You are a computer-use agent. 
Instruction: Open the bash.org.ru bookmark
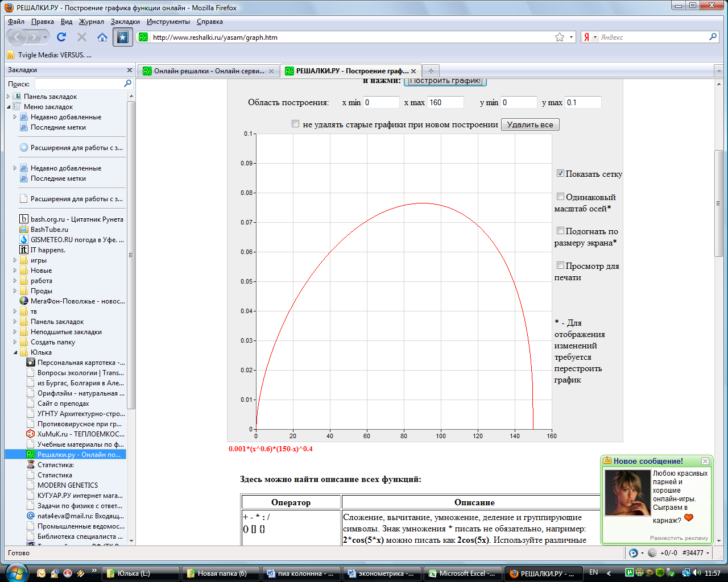tap(71, 219)
